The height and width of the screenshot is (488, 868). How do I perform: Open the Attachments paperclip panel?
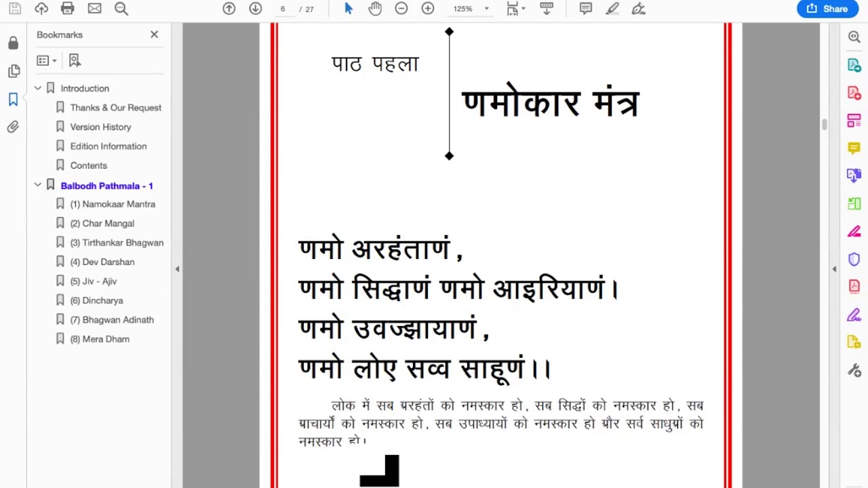coord(13,127)
